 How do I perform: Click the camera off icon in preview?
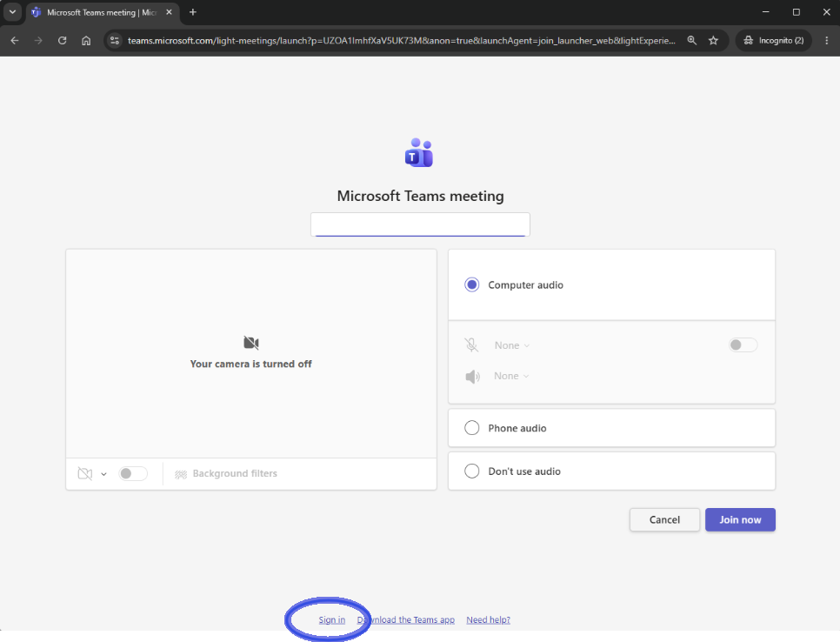pyautogui.click(x=251, y=343)
